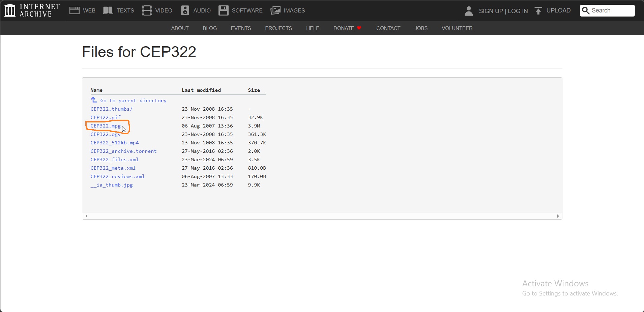Open the CEP322.thumbs/ folder
This screenshot has width=644, height=312.
point(112,109)
